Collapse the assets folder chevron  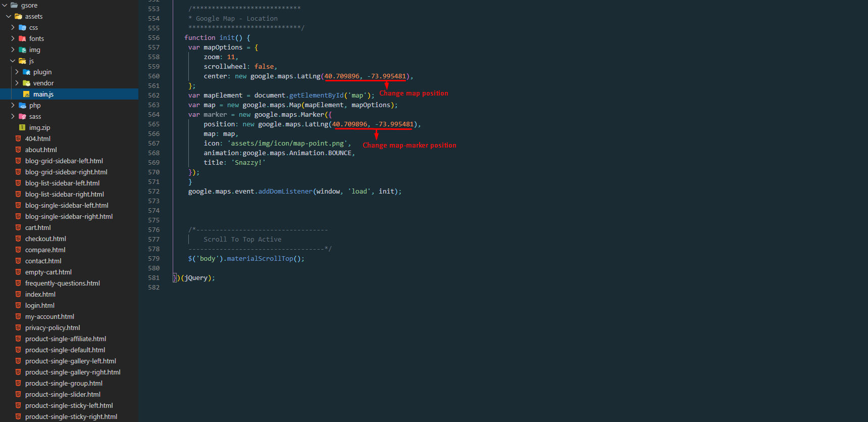click(x=9, y=17)
